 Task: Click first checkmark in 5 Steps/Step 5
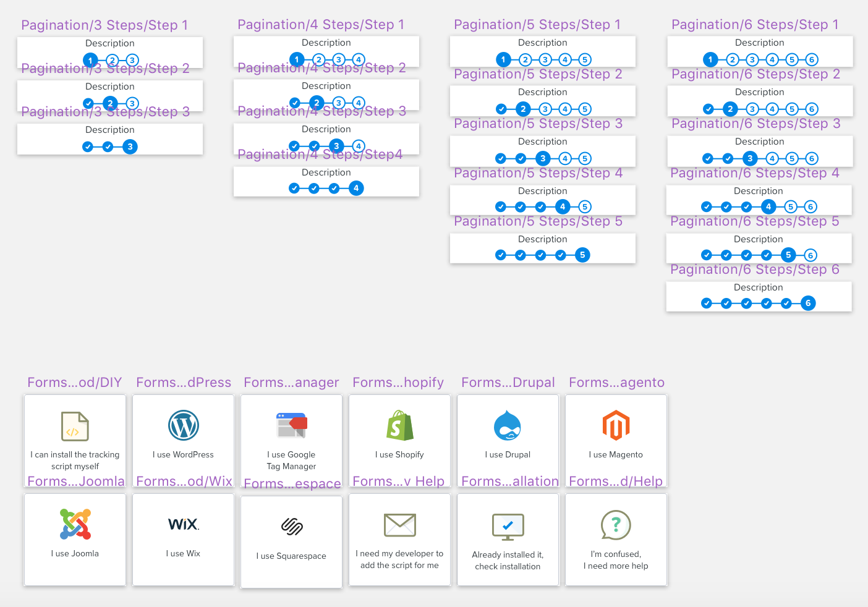pos(501,255)
